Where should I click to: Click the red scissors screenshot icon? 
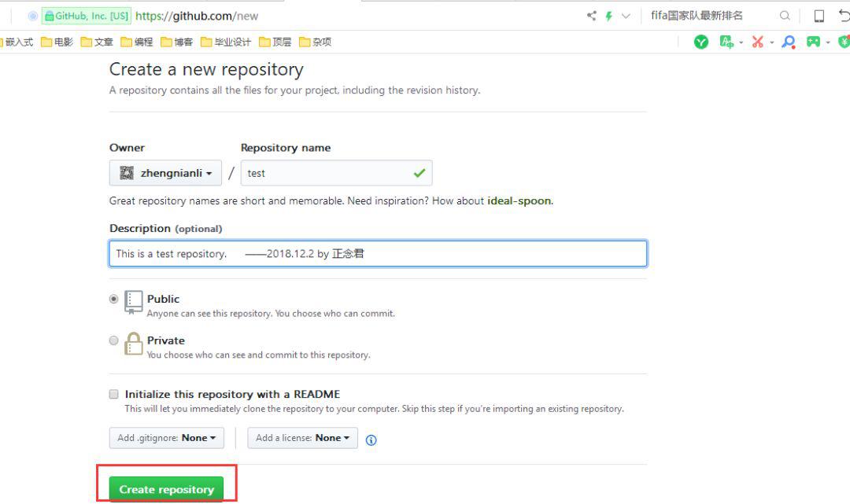[758, 42]
